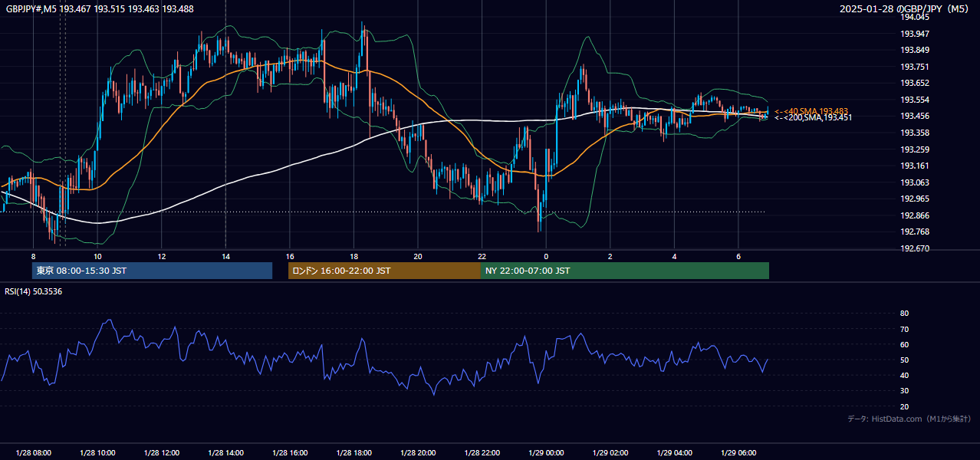This screenshot has height=460, width=980.
Task: Click the RSI scale value 30
Action: tap(904, 391)
